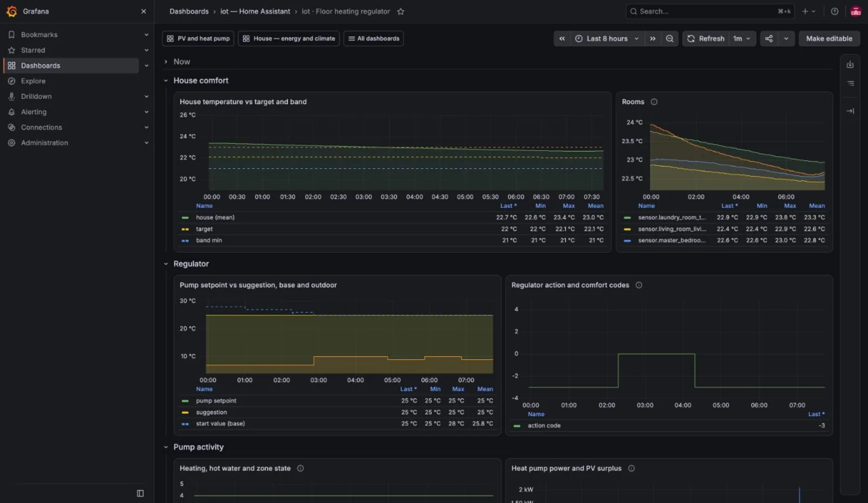Click the Make editable button
The height and width of the screenshot is (503, 868).
(x=829, y=39)
